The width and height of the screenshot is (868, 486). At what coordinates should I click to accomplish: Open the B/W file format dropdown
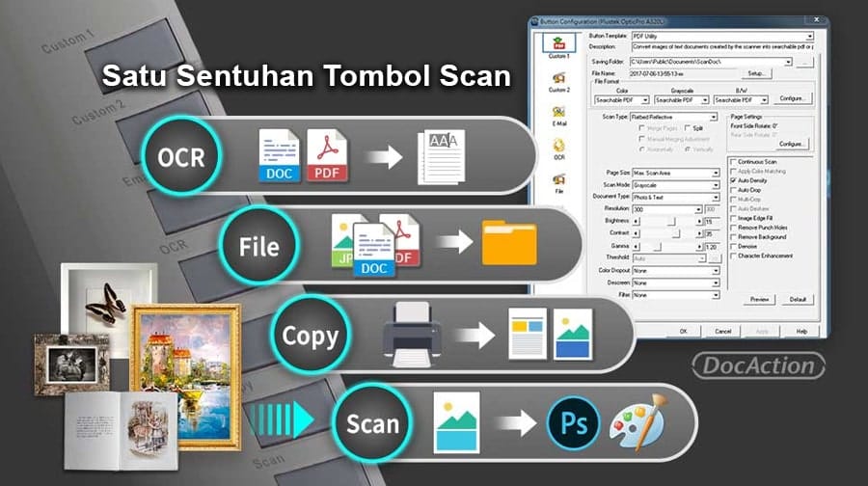point(765,100)
